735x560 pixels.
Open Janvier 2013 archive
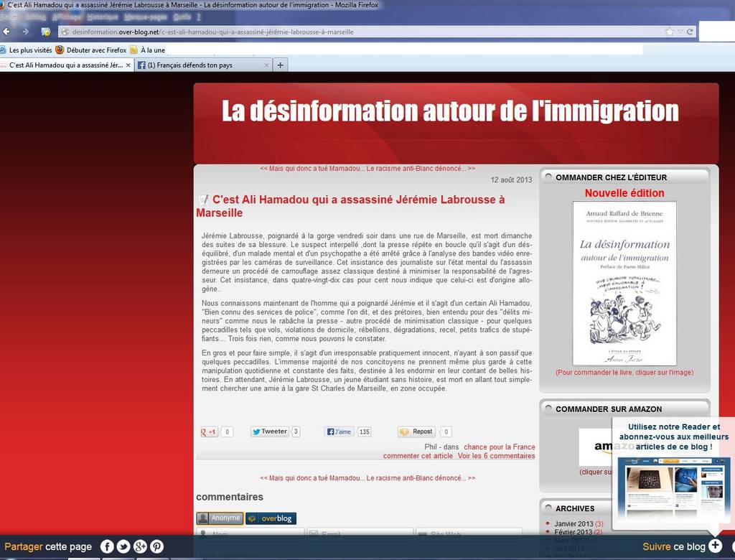pyautogui.click(x=579, y=524)
